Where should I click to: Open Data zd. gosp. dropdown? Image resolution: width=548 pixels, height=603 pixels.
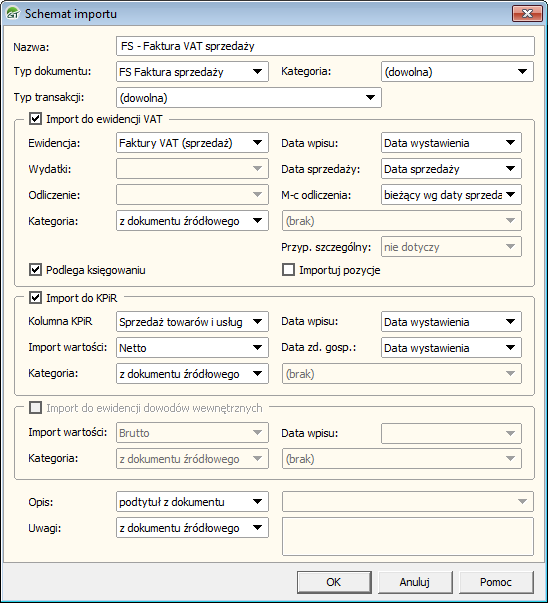(x=451, y=348)
